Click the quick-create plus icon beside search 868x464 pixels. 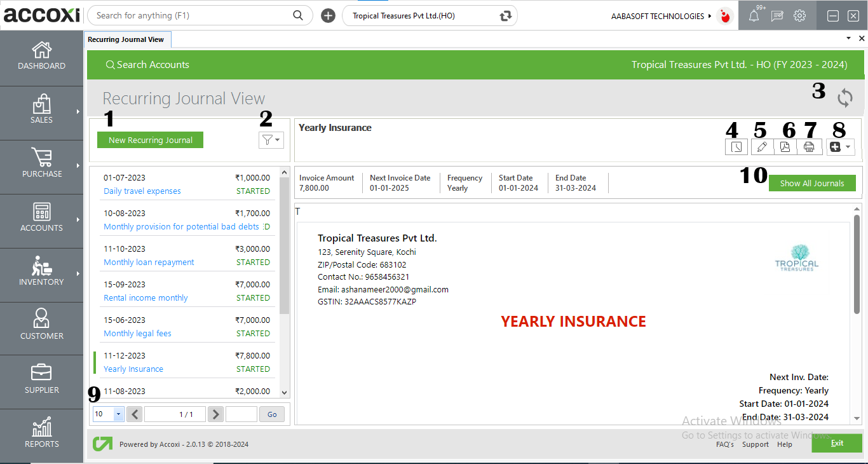(328, 16)
